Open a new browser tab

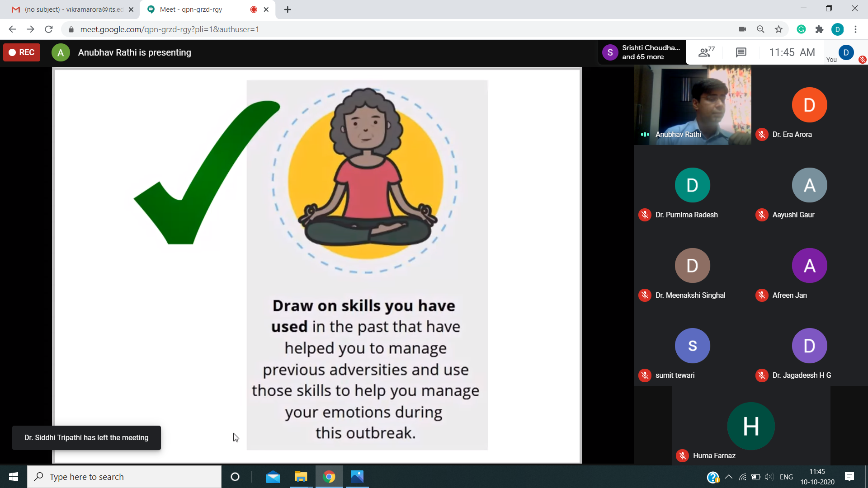click(x=288, y=9)
